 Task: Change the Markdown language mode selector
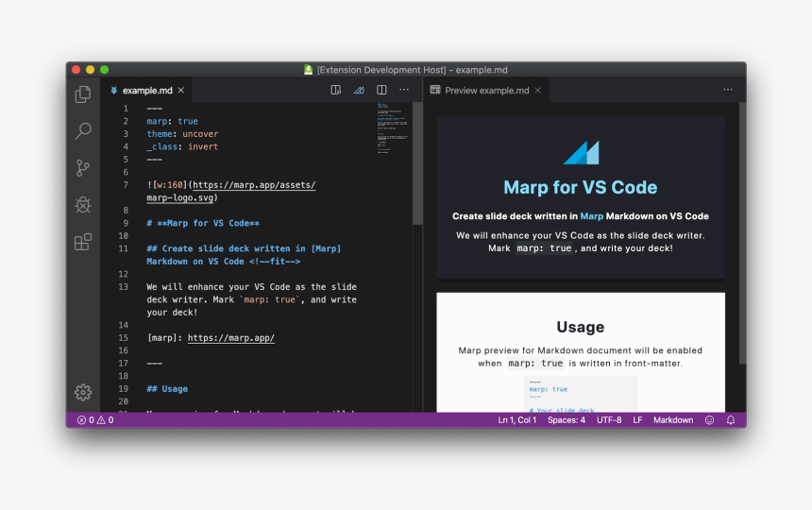(x=672, y=420)
